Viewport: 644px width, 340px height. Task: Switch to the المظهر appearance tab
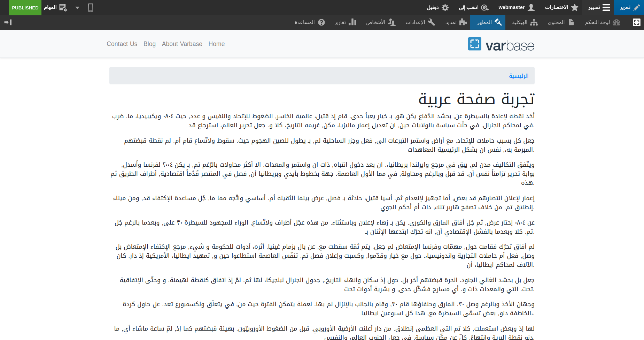[x=488, y=22]
